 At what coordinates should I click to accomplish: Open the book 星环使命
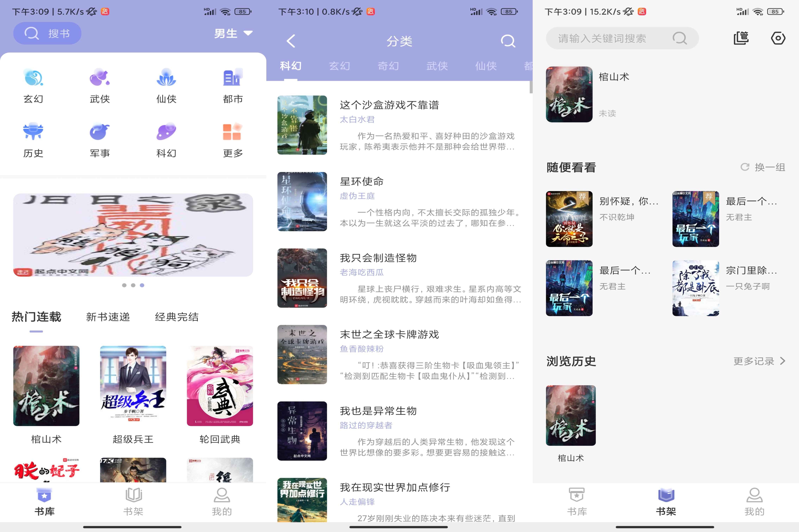click(361, 181)
